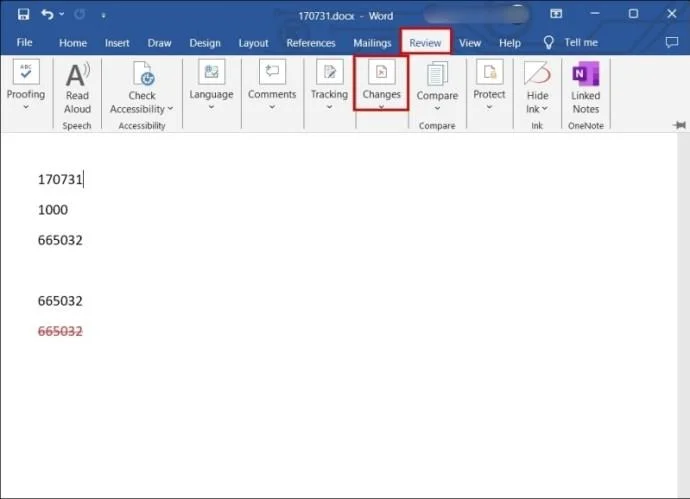Screen dimensions: 690x499
Task: Open the File menu tab
Action: click(24, 43)
